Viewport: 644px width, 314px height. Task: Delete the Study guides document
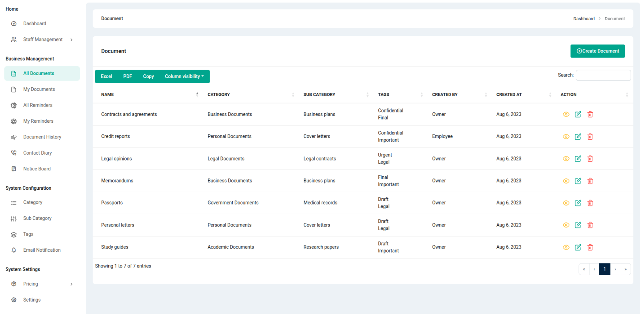(x=590, y=247)
